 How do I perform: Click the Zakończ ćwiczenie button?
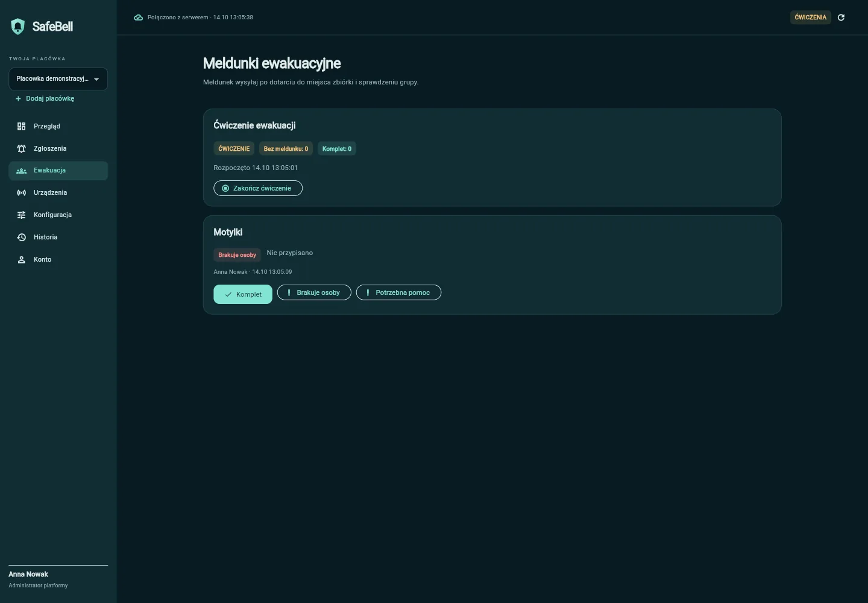pyautogui.click(x=258, y=188)
